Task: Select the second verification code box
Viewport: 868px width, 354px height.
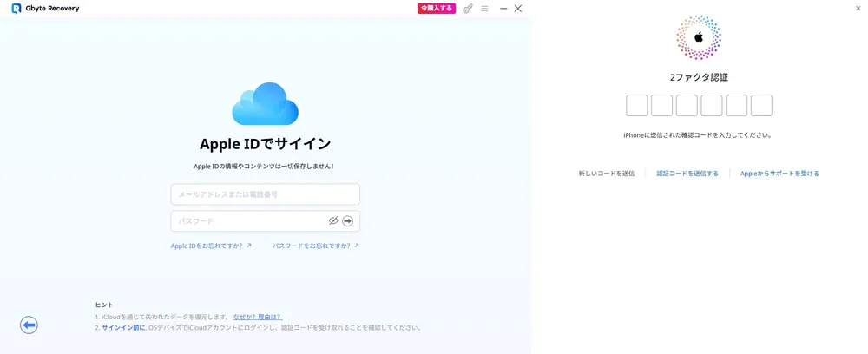Action: [661, 105]
